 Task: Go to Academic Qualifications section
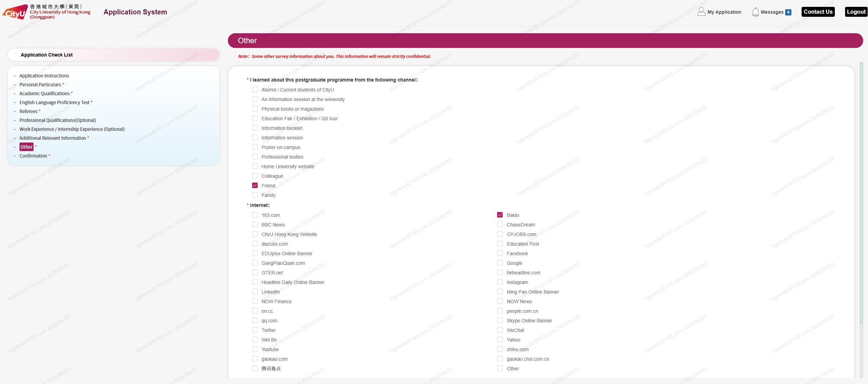(x=44, y=94)
